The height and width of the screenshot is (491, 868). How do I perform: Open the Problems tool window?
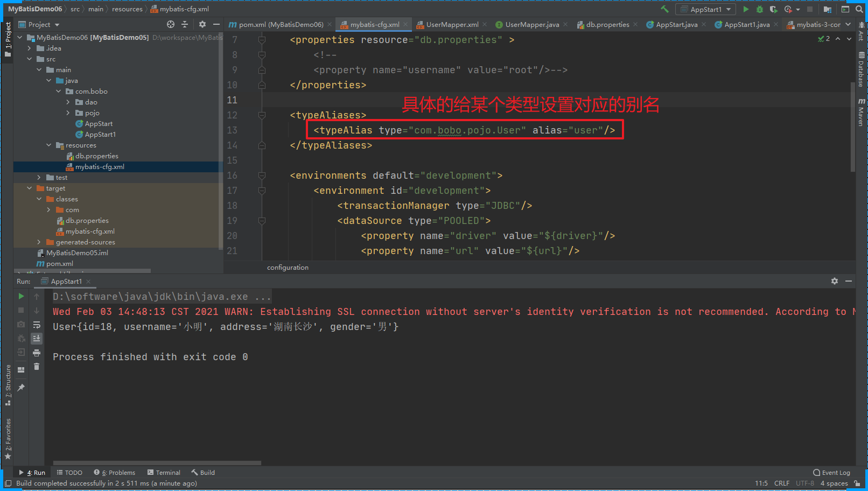coord(114,473)
